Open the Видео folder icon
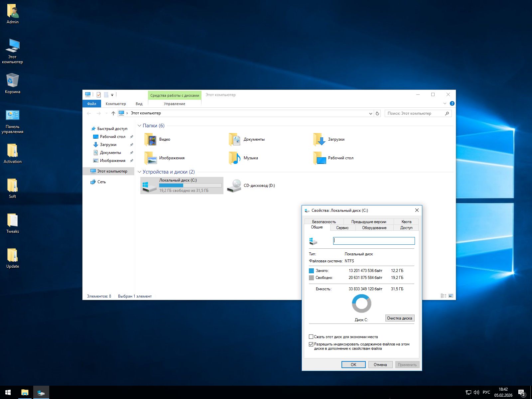 pos(151,140)
